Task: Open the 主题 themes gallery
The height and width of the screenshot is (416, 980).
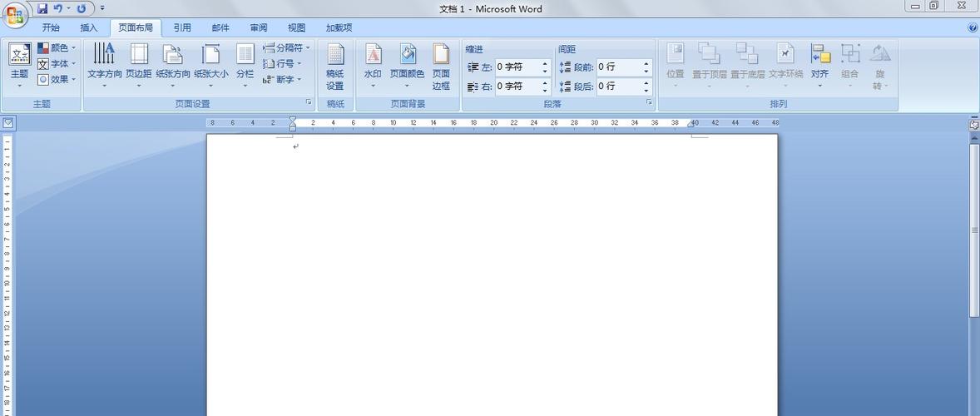Action: pyautogui.click(x=19, y=66)
